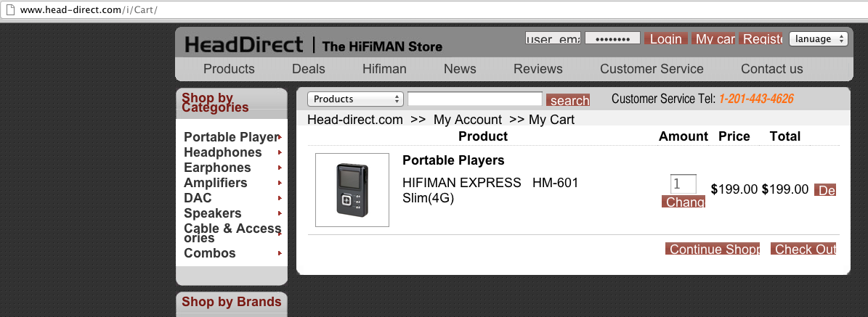Click Continue Shopping button

click(x=713, y=249)
